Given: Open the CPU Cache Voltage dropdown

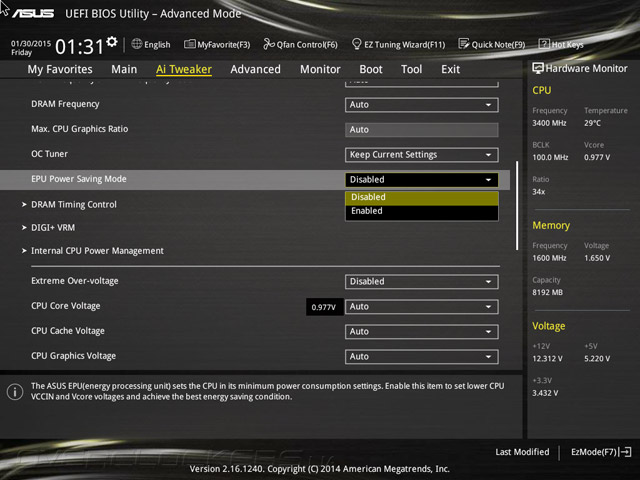Looking at the screenshot, I should 421,331.
